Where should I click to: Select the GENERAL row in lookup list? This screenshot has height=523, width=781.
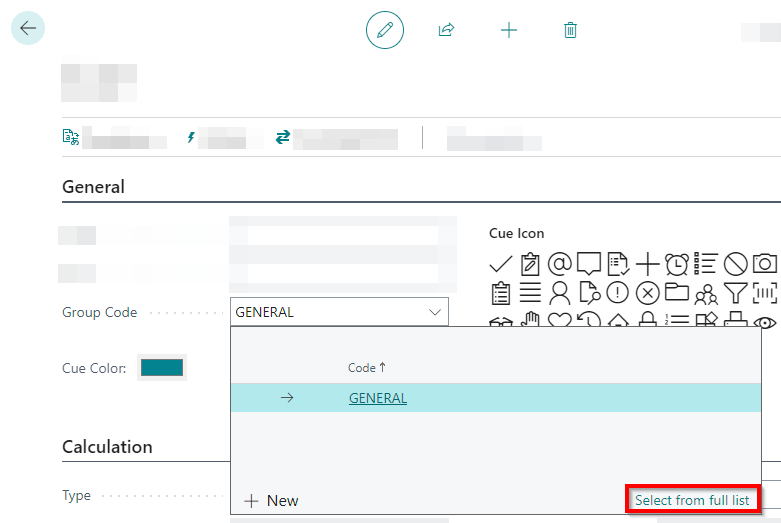coord(378,398)
